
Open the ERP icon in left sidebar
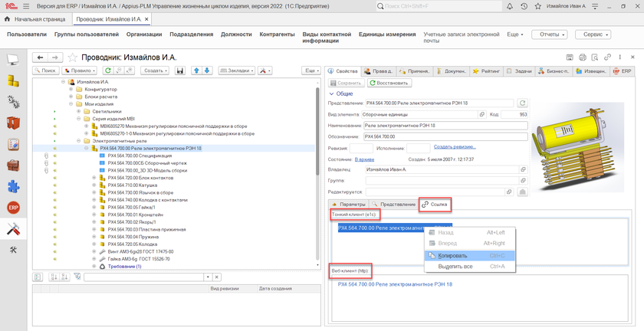click(x=13, y=208)
